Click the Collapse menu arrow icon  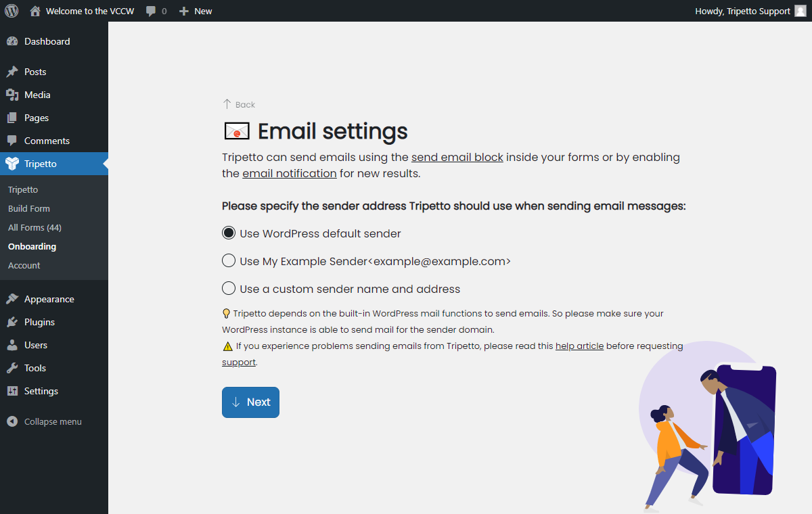click(x=12, y=421)
